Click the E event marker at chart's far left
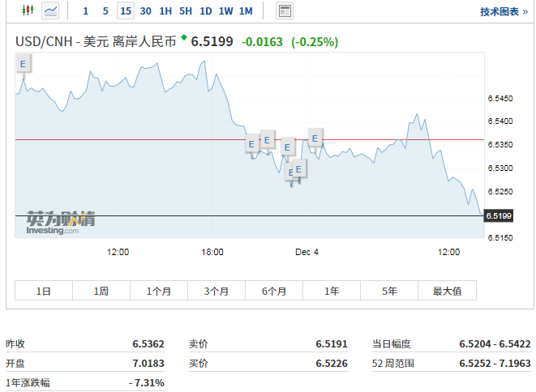Image resolution: width=536 pixels, height=392 pixels. point(23,64)
